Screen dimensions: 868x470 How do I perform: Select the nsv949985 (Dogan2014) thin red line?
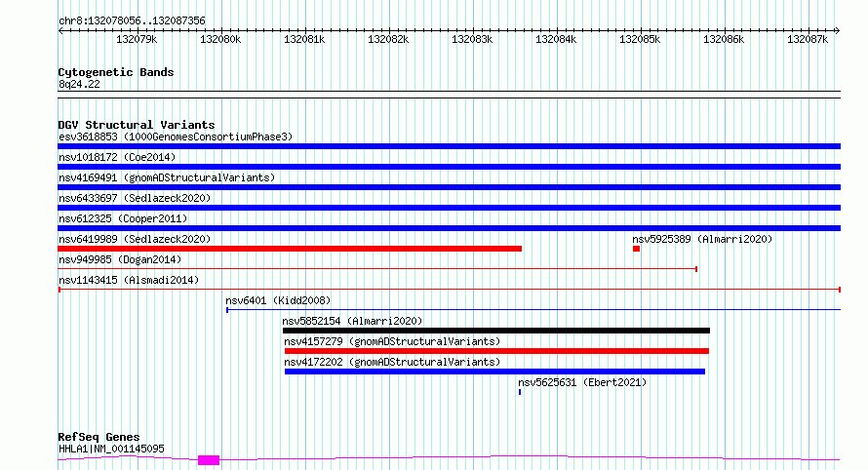[377, 269]
